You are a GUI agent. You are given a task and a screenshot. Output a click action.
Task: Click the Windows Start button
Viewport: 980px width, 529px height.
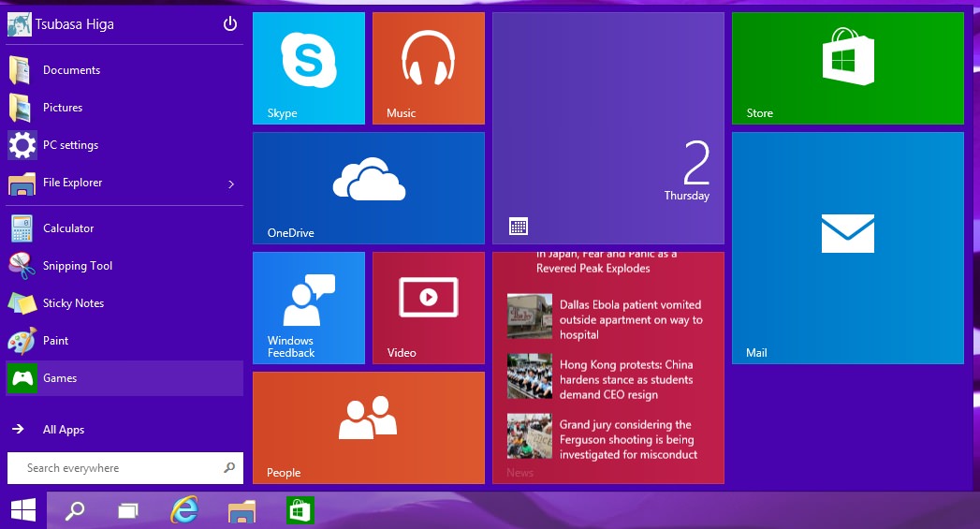[x=23, y=510]
